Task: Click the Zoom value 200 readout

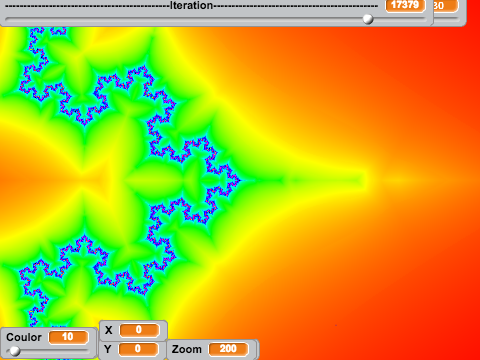Action: pyautogui.click(x=228, y=349)
